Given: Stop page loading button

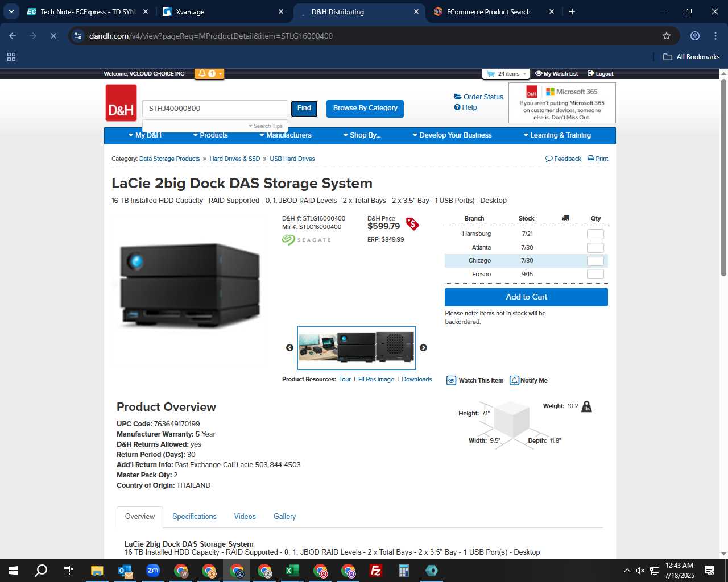Looking at the screenshot, I should (x=53, y=36).
